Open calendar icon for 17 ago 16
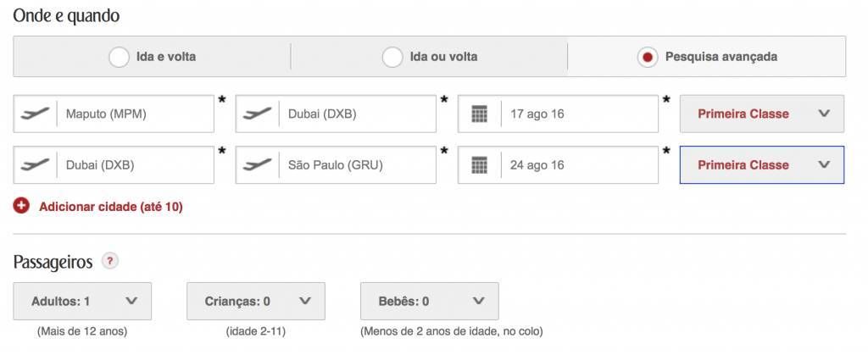 click(480, 114)
